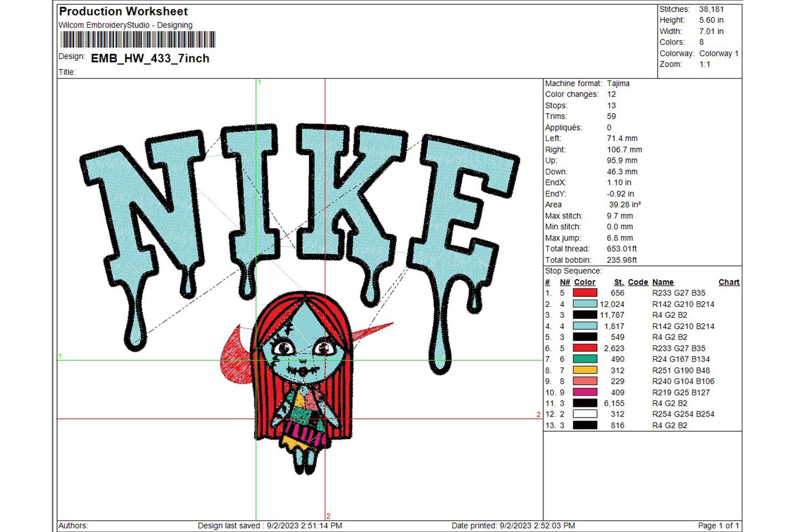Image resolution: width=800 pixels, height=532 pixels.
Task: Pick the green swatch in stop row 7
Action: click(585, 359)
